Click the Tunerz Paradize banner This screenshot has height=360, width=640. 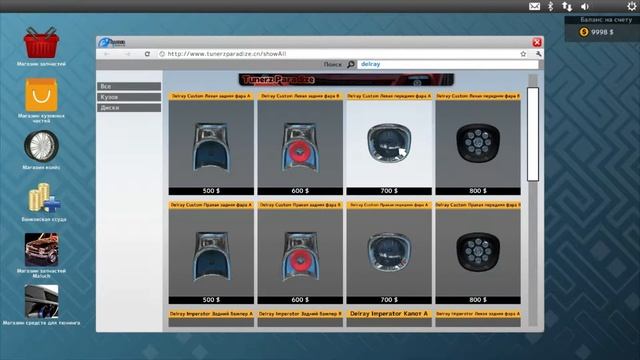pos(346,80)
